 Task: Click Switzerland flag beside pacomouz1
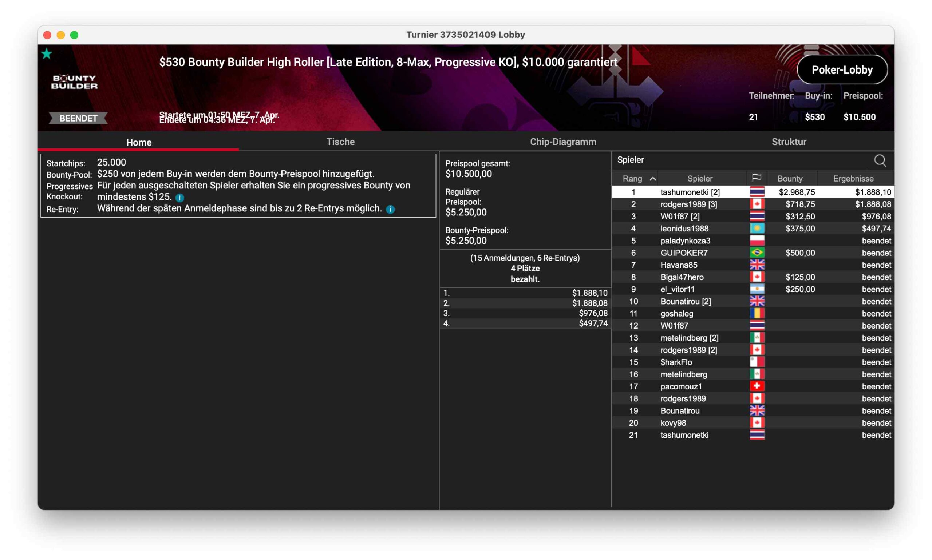[757, 386]
